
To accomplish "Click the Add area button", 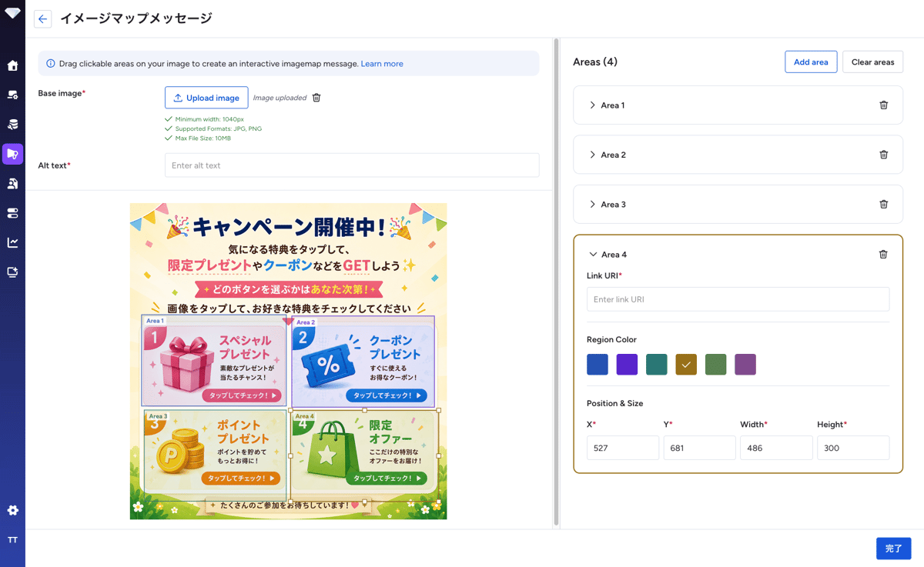I will click(811, 62).
